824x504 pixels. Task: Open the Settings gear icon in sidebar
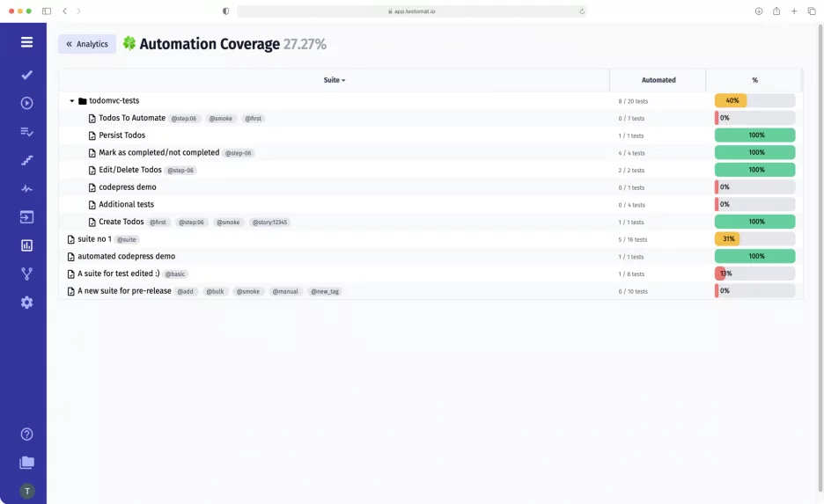pos(26,303)
